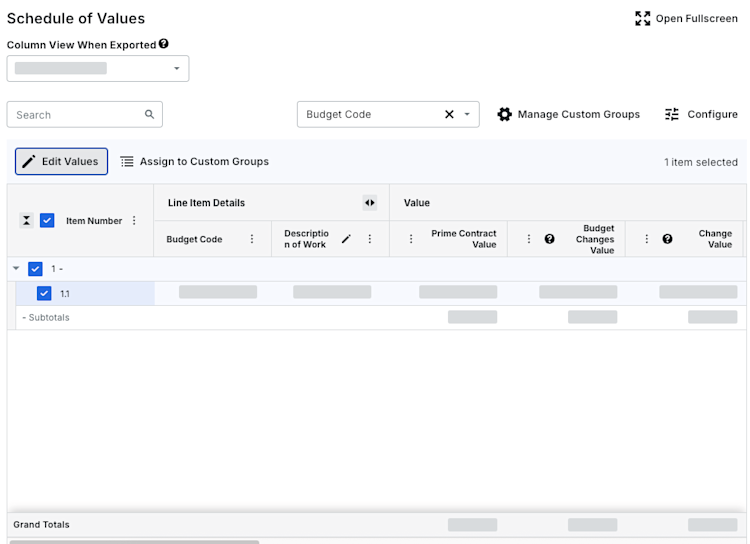
Task: Click the 1 item selected text
Action: coord(701,162)
